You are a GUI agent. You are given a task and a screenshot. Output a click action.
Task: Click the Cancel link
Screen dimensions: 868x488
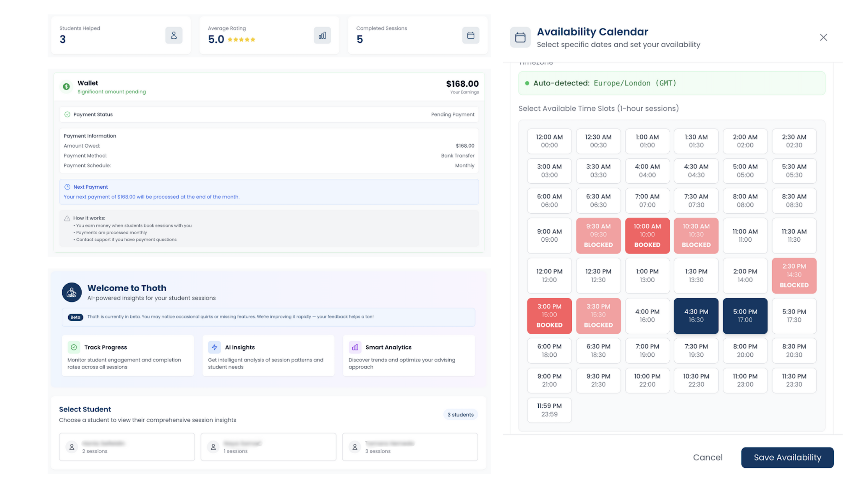(707, 457)
